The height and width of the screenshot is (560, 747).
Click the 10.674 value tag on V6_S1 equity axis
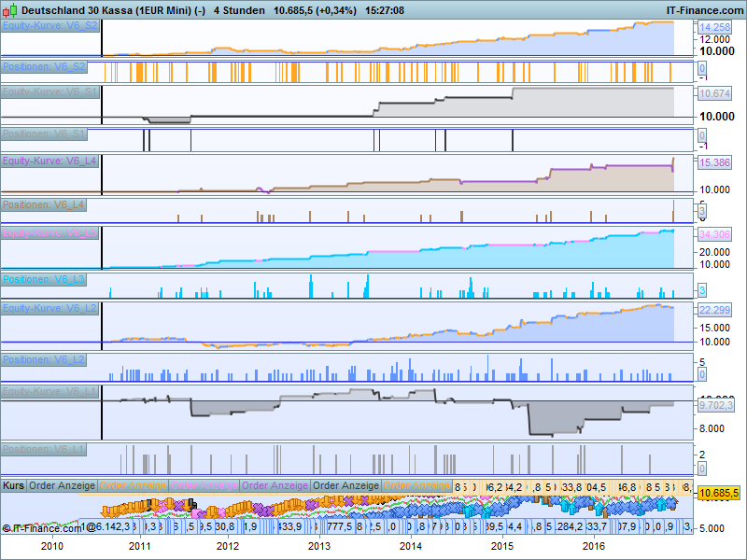[714, 93]
